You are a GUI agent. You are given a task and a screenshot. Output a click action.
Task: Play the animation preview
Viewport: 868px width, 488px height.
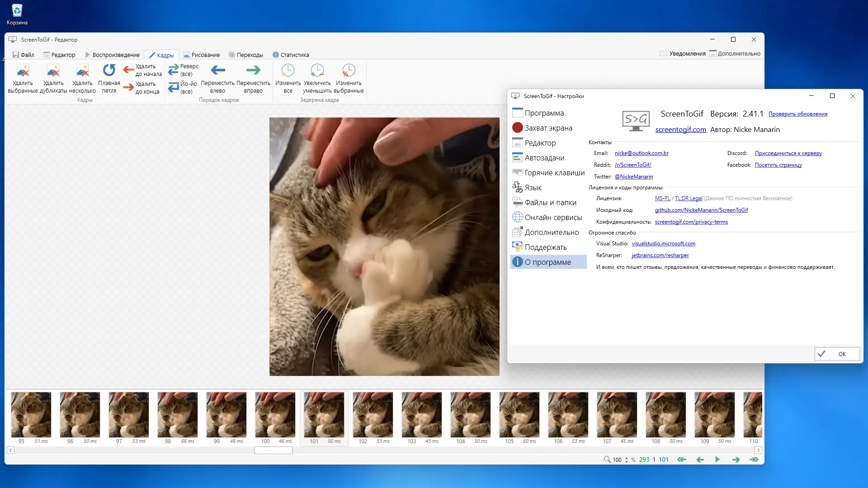pos(717,460)
